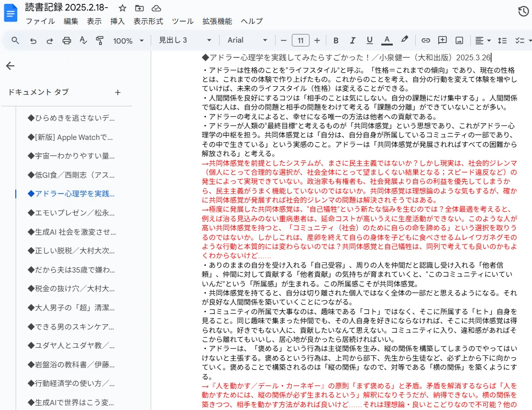Add a comment

coord(443,40)
